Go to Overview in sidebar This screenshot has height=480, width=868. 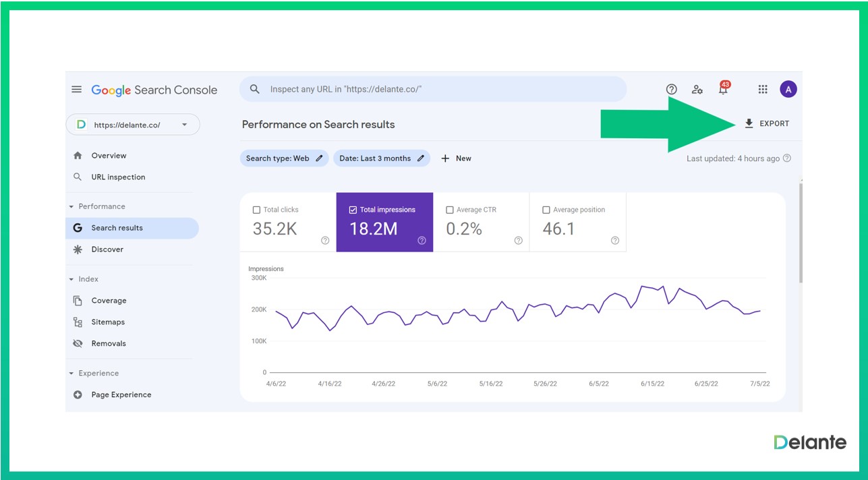tap(109, 156)
